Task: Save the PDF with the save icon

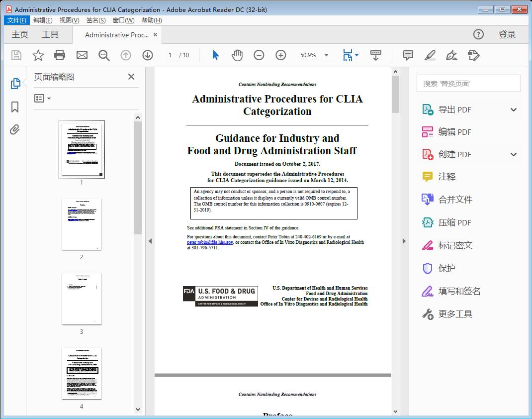Action: (x=15, y=55)
